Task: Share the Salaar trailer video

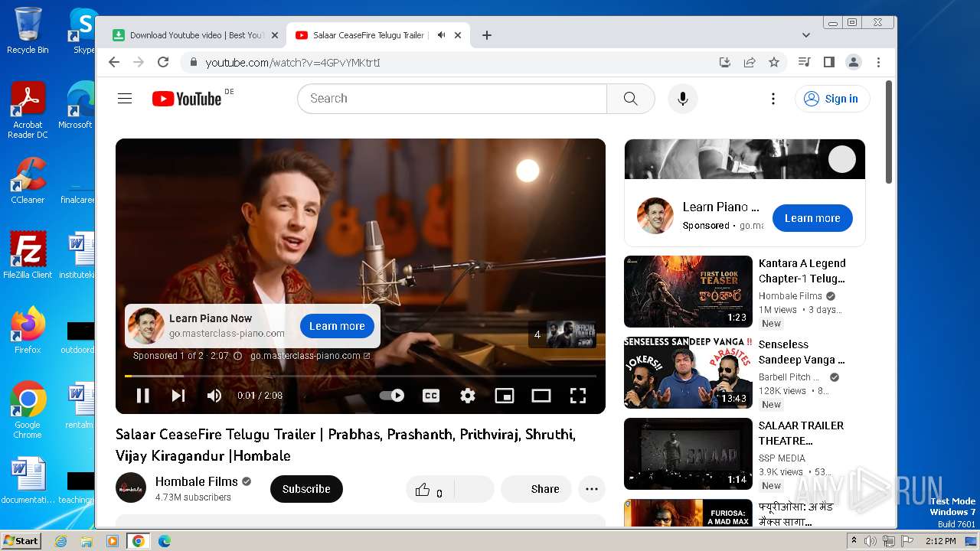Action: [536, 489]
